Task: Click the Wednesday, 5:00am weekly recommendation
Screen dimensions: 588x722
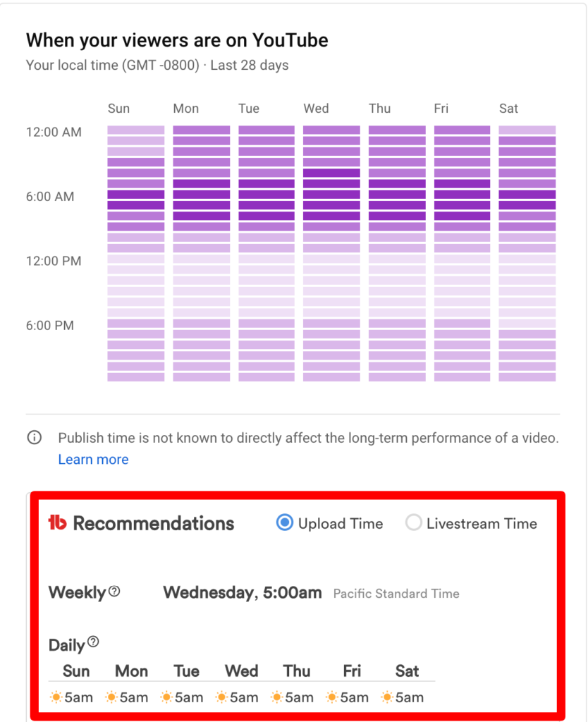Action: click(x=243, y=592)
